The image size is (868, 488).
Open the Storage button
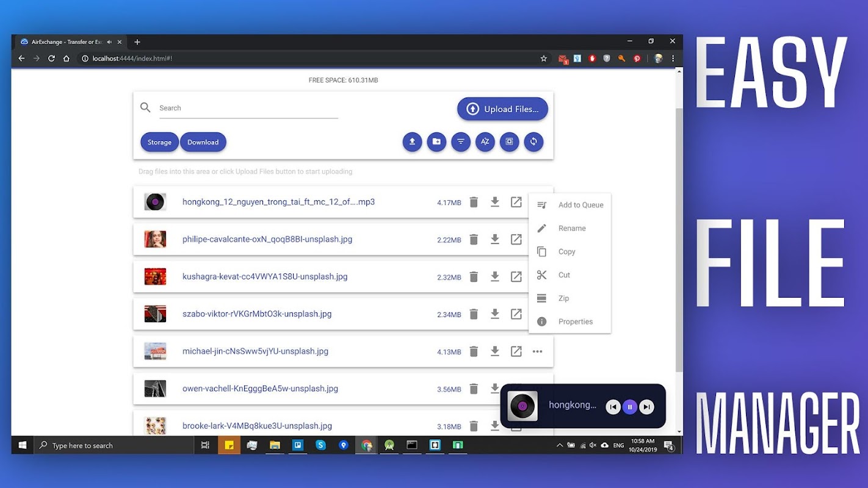[x=159, y=142]
